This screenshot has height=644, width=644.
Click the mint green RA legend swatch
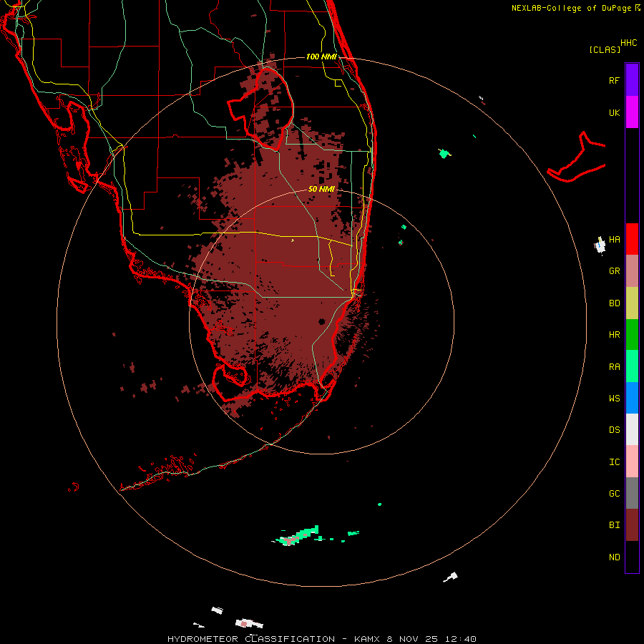coord(632,366)
